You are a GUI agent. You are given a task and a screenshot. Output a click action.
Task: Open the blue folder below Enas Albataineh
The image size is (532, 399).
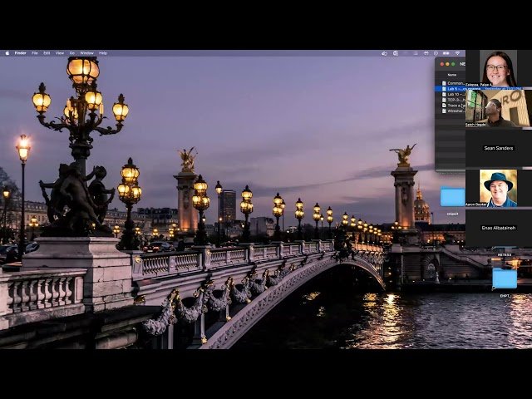(504, 278)
